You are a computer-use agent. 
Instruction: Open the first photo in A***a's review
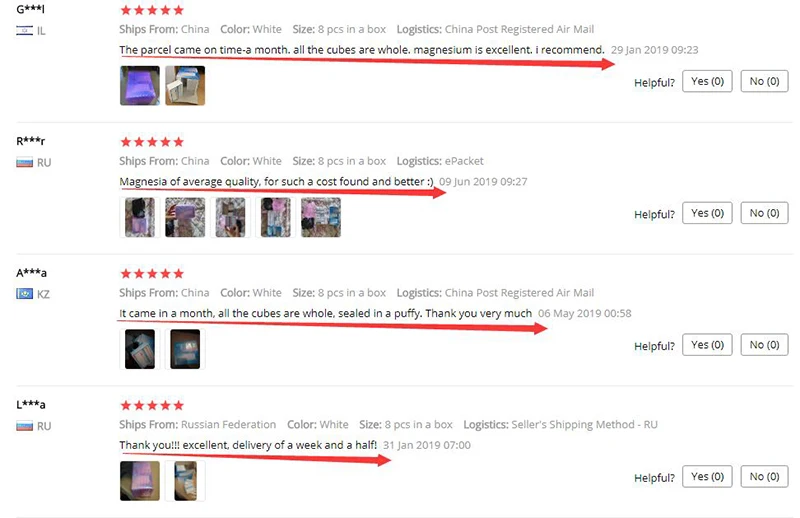(140, 349)
